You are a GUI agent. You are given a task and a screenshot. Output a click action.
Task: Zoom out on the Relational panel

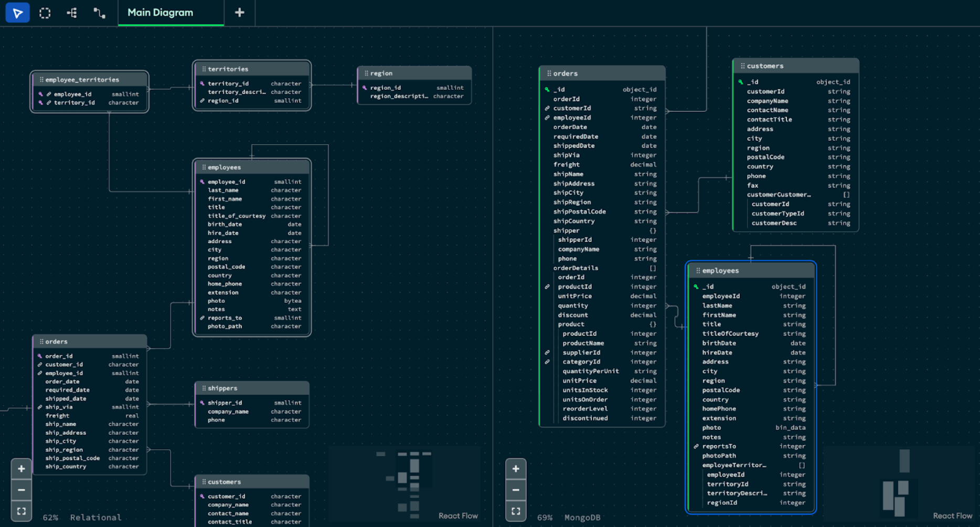(21, 489)
